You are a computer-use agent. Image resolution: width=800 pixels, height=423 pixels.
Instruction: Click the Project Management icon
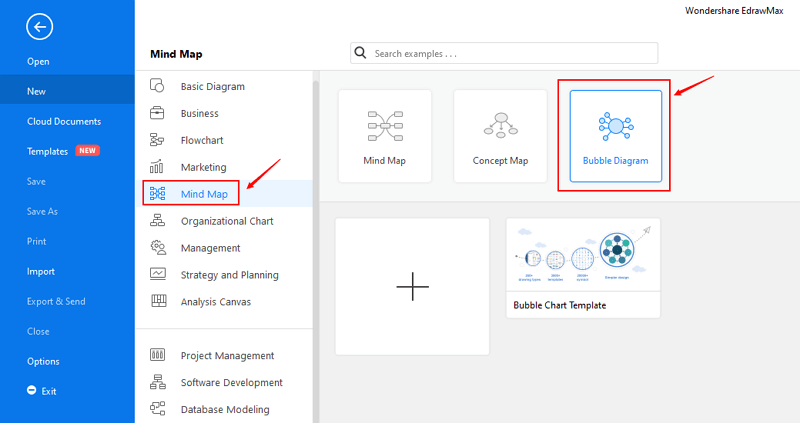click(x=157, y=355)
